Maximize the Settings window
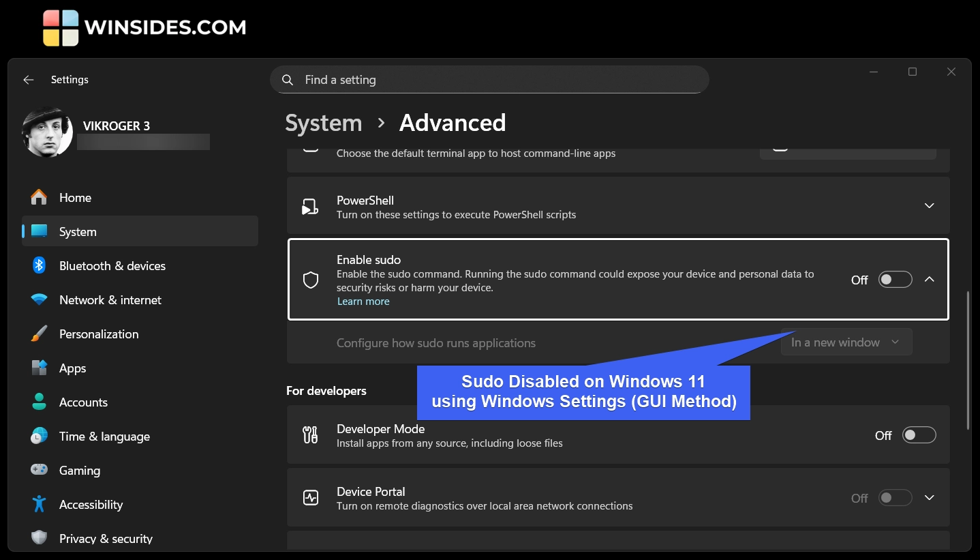The width and height of the screenshot is (980, 560). (913, 72)
